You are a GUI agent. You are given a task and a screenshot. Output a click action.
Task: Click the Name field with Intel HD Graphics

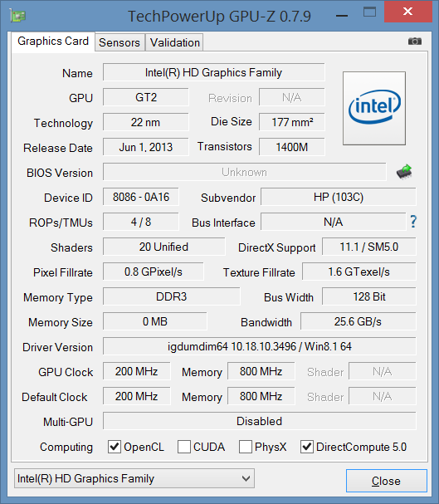tap(214, 72)
